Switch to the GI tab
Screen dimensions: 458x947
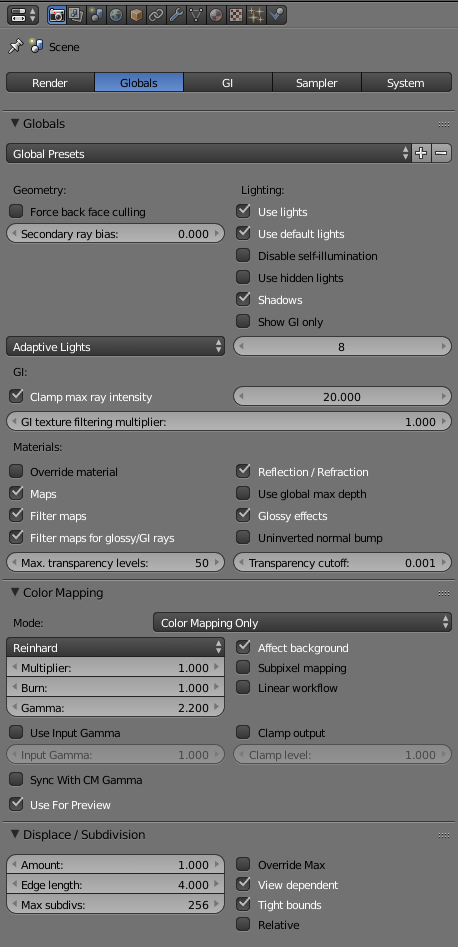coord(228,83)
